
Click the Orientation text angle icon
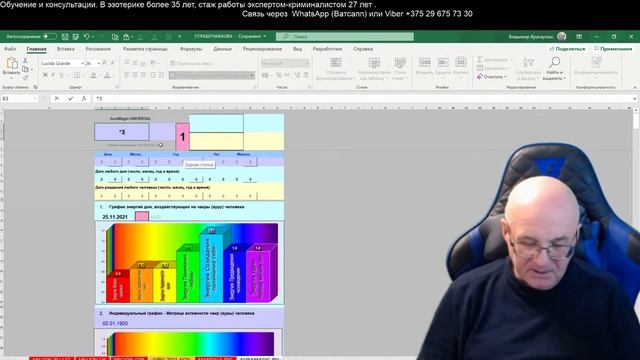(x=154, y=63)
